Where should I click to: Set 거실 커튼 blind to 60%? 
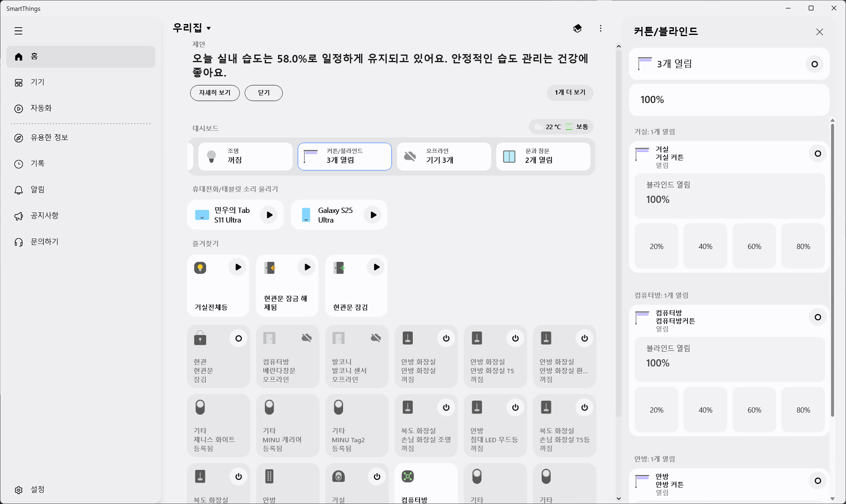point(754,246)
